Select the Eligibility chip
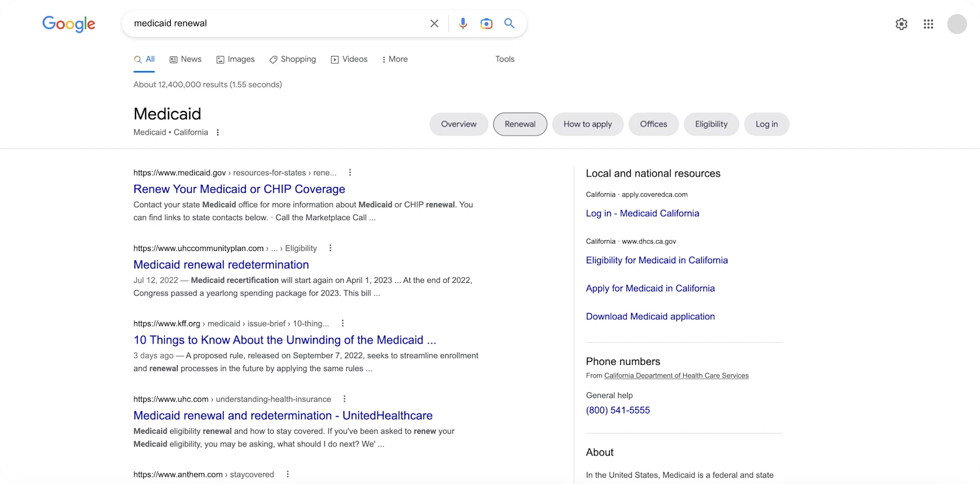The width and height of the screenshot is (980, 484). pos(711,124)
